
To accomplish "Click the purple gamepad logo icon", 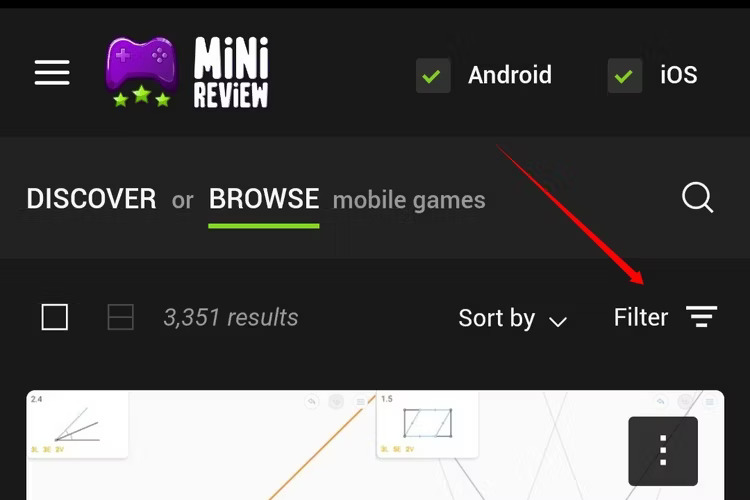I will click(142, 72).
